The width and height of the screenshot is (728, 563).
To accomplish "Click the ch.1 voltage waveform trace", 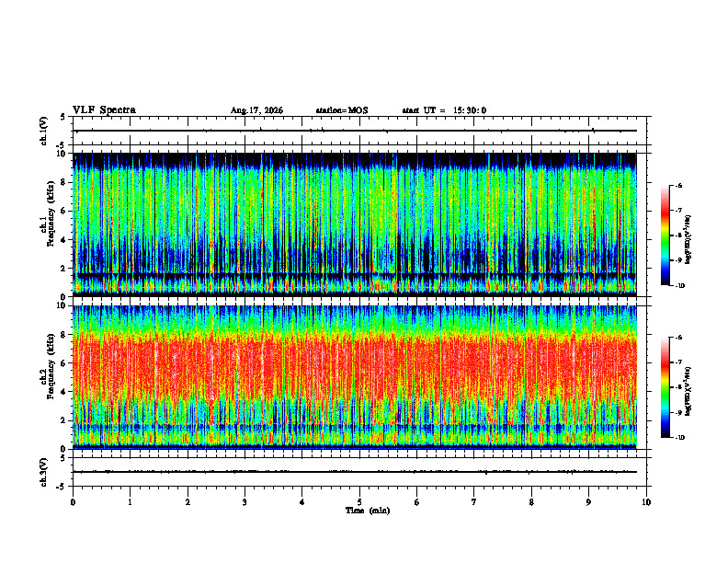I will (355, 131).
